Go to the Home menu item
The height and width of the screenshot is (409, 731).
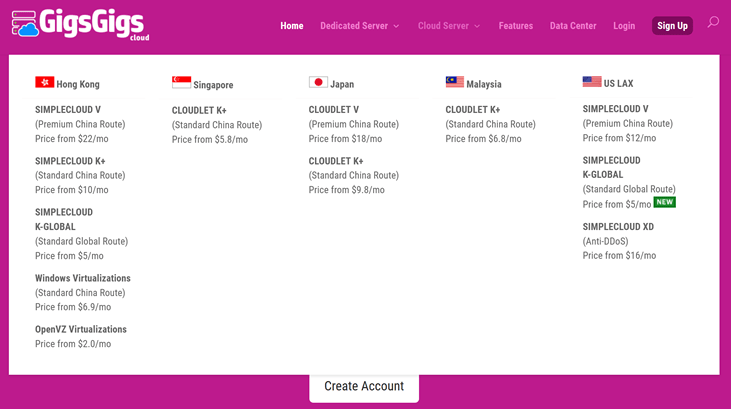(292, 26)
